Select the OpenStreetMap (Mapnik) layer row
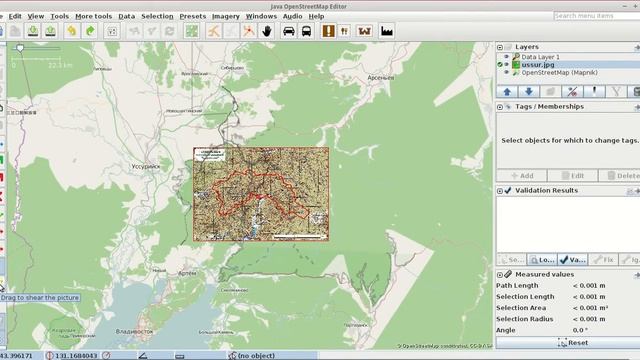Viewport: 640px width, 360px height. 568,72
